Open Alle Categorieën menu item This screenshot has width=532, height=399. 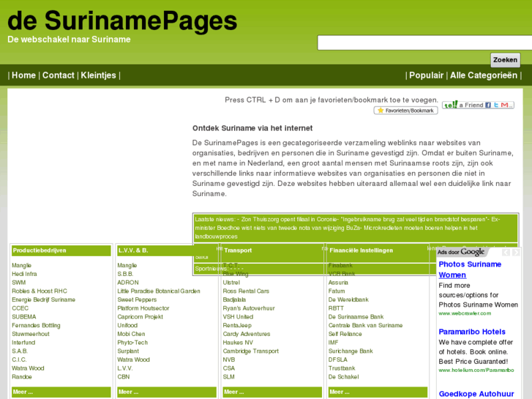pyautogui.click(x=484, y=75)
